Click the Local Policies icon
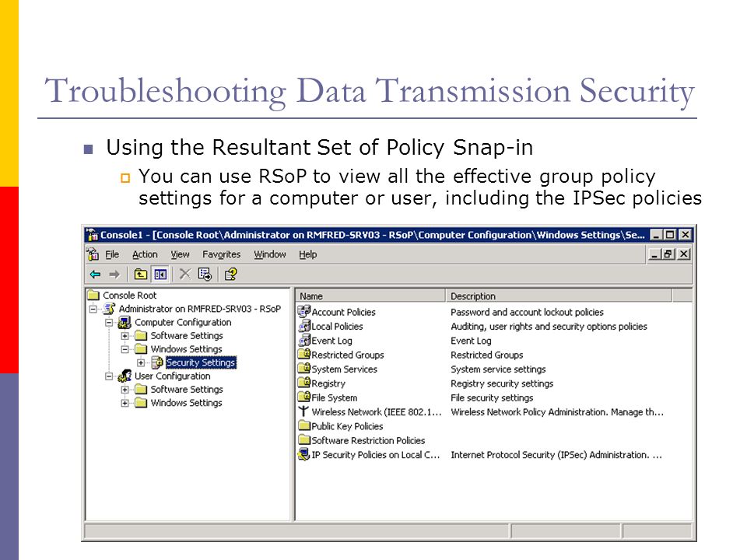Image resolution: width=747 pixels, height=560 pixels. (x=304, y=326)
